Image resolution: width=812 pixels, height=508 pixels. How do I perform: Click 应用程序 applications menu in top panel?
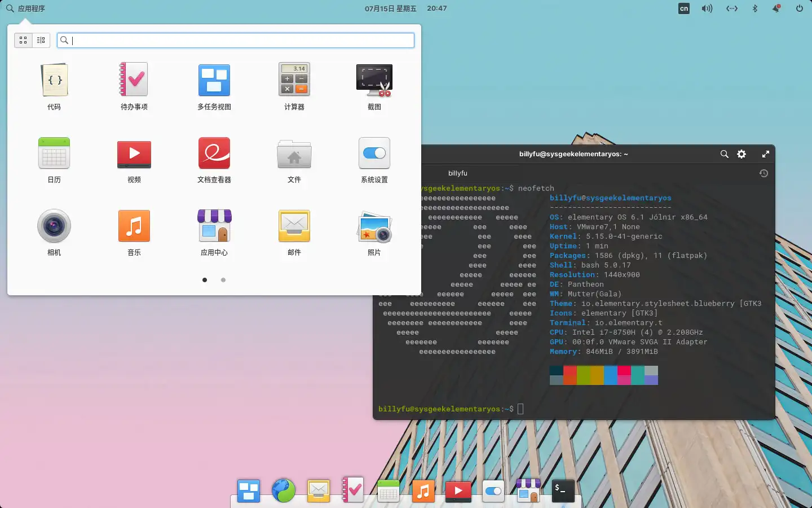click(x=25, y=8)
